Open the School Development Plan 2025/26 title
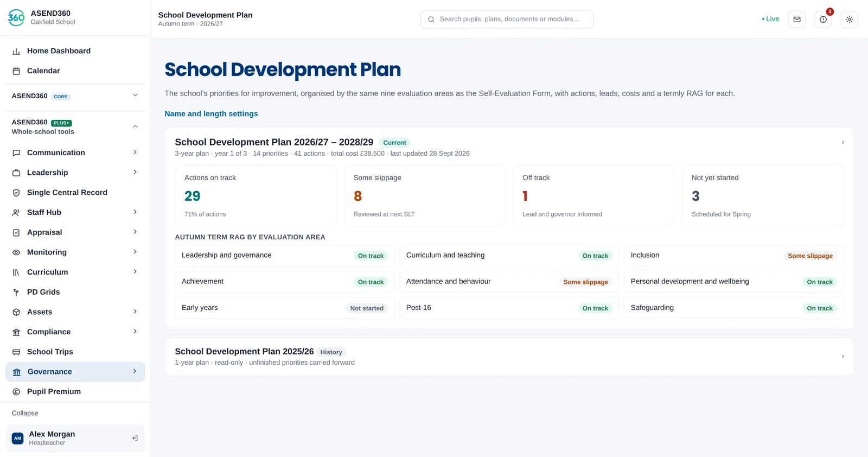 click(x=244, y=352)
